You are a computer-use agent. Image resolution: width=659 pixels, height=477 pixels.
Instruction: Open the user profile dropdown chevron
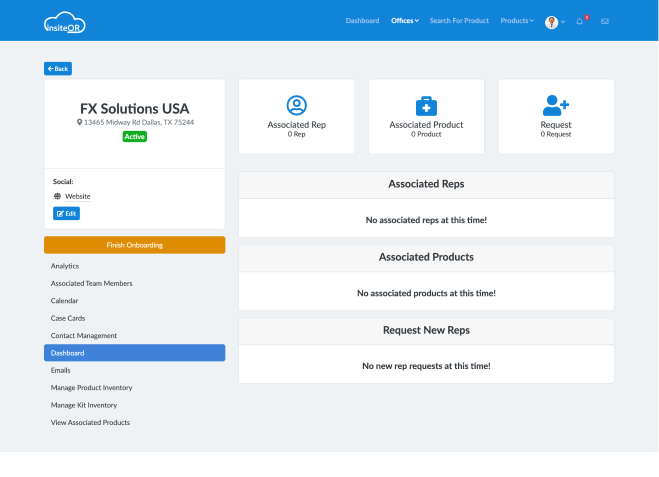pos(563,22)
